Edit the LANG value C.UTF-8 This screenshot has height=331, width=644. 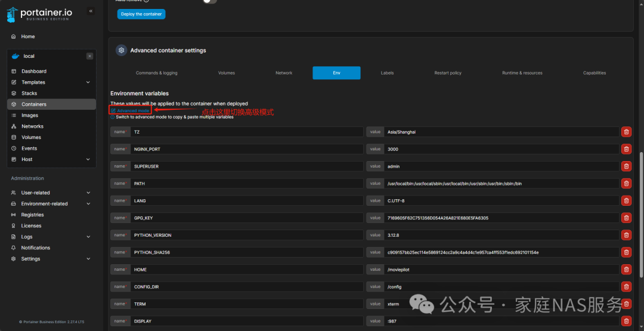[501, 201]
